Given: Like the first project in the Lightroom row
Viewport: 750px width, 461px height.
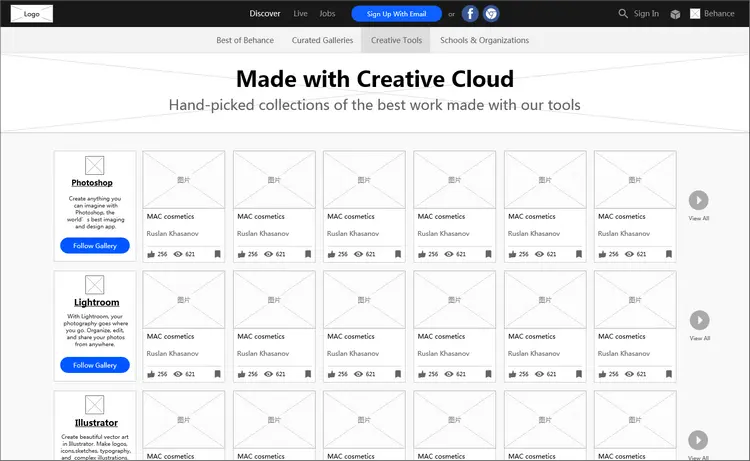Looking at the screenshot, I should click(151, 374).
